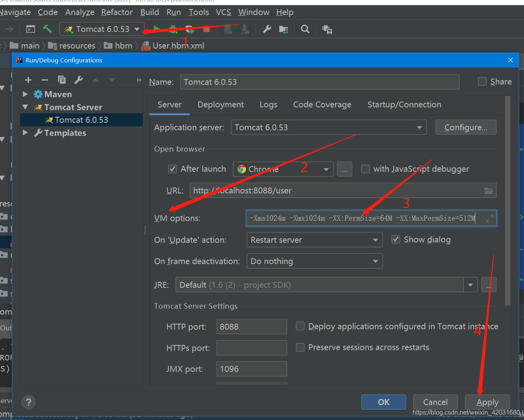Expand the Maven tree node

(x=25, y=94)
